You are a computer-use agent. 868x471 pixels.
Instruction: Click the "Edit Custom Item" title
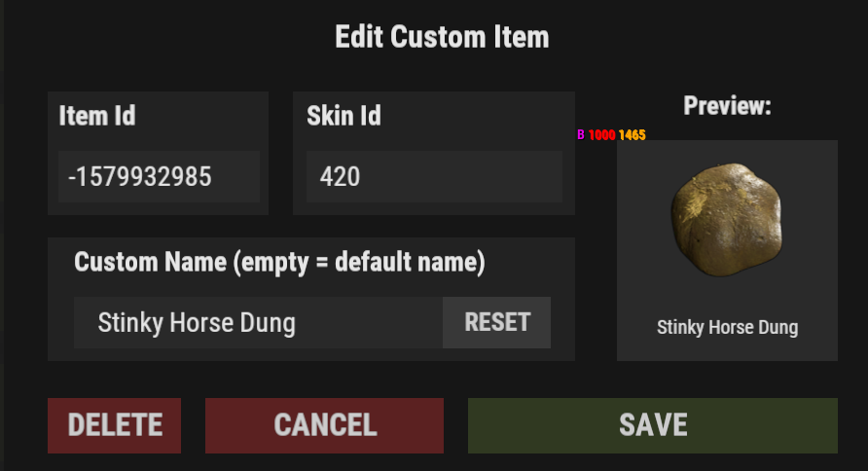(442, 38)
